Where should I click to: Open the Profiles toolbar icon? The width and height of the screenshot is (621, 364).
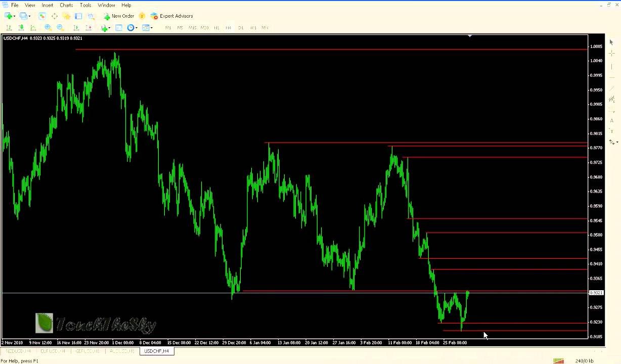23,16
